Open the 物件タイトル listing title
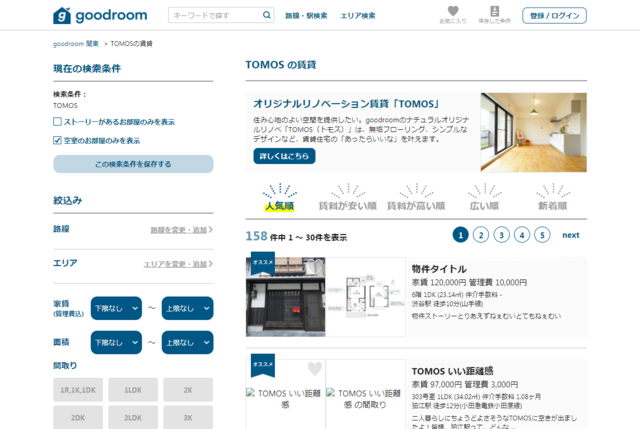This screenshot has width=640, height=429. [439, 269]
